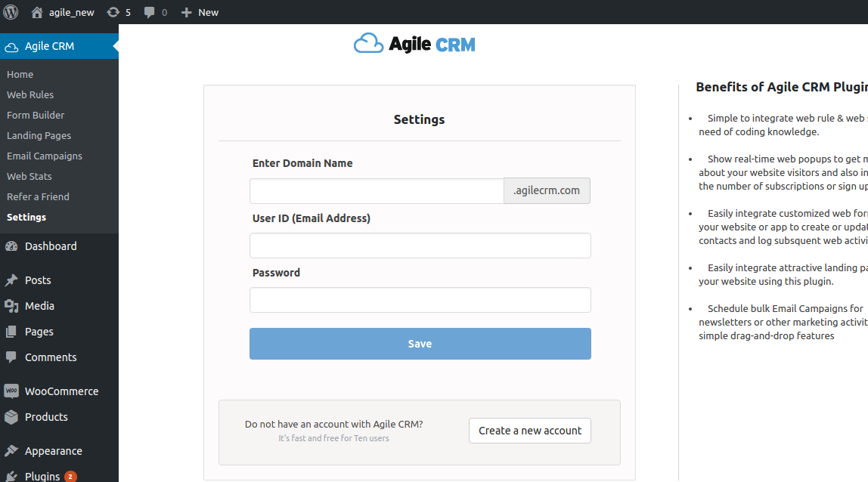
Task: Click the Enter Domain Name label
Action: click(302, 163)
